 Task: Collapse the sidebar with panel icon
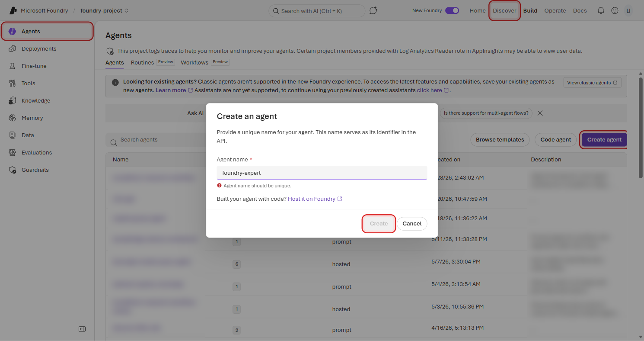tap(82, 329)
